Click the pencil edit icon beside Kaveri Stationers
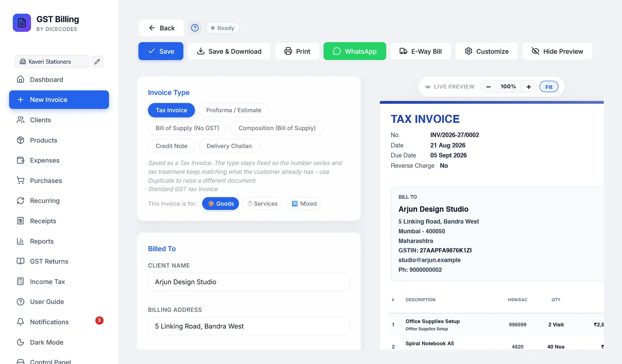Viewport: 622px width, 364px height. [97, 61]
